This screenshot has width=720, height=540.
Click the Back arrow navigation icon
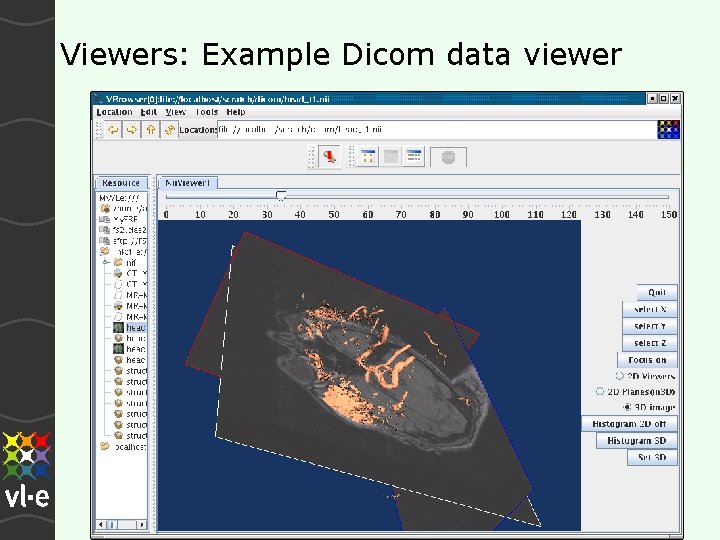point(112,130)
